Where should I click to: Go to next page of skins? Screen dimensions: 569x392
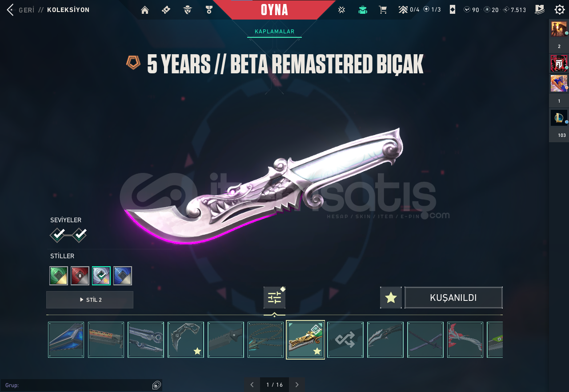(297, 384)
